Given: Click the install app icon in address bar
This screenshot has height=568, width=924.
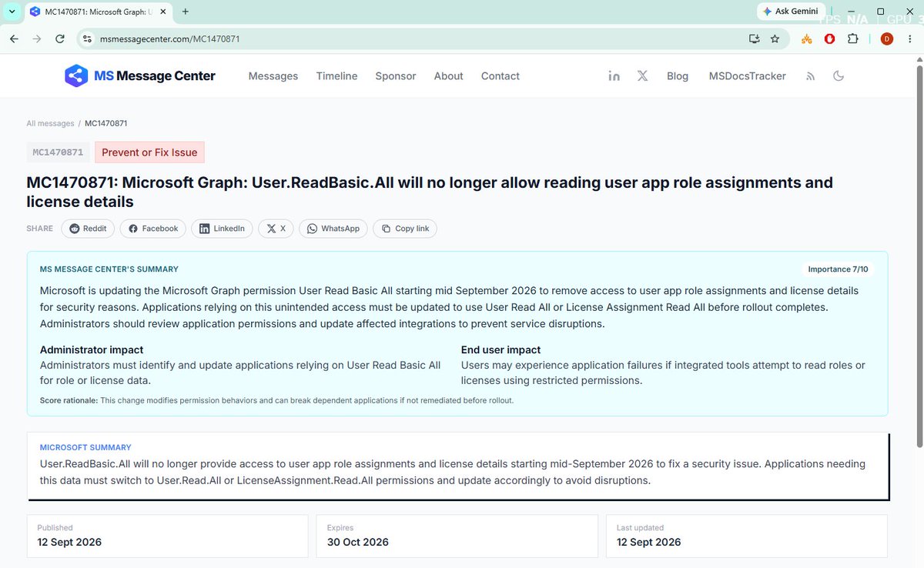Looking at the screenshot, I should (x=754, y=38).
